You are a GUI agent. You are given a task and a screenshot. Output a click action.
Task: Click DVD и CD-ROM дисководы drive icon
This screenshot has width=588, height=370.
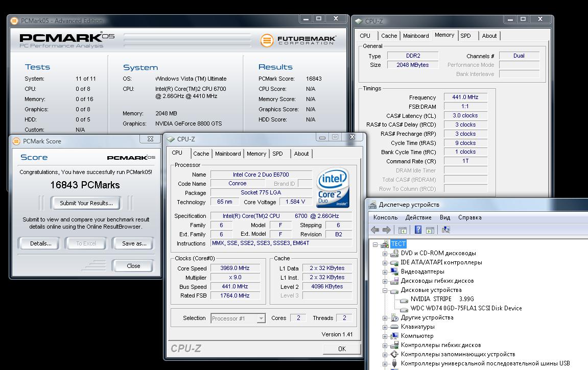(x=394, y=253)
